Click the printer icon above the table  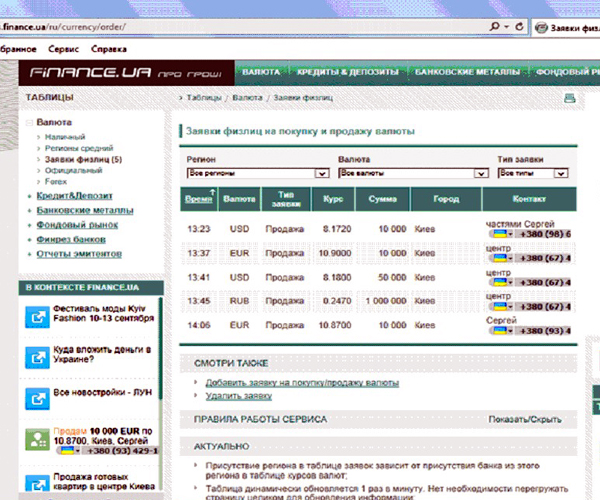tap(569, 98)
